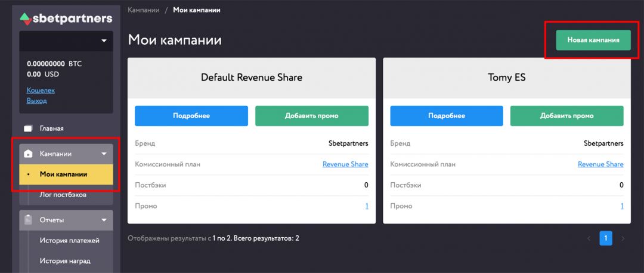Click the Выход logout link
The height and width of the screenshot is (273, 644).
pos(36,100)
